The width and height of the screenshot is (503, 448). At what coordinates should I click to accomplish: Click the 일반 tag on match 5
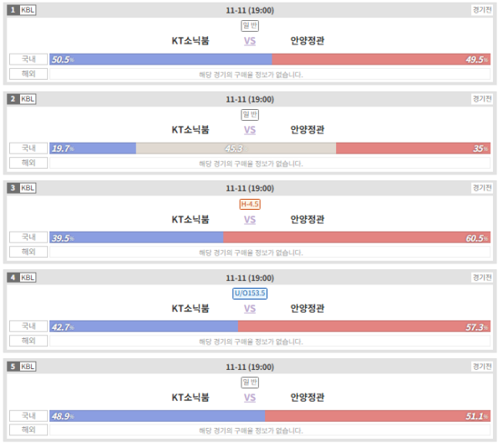[x=250, y=383]
